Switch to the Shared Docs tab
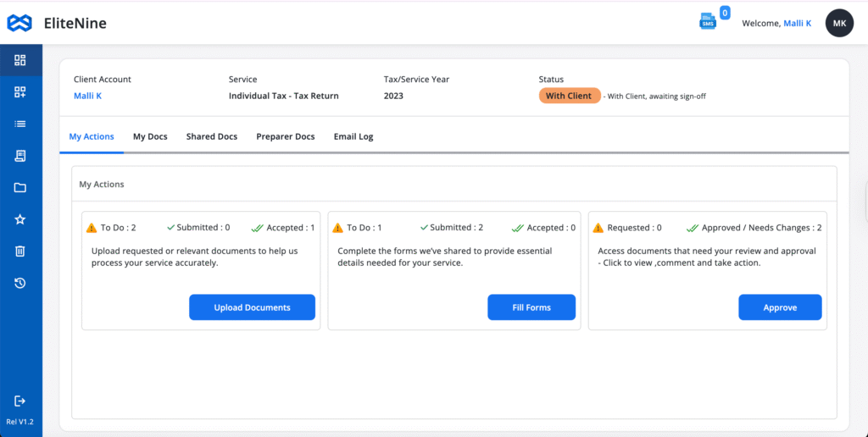This screenshot has width=868, height=437. pyautogui.click(x=212, y=136)
